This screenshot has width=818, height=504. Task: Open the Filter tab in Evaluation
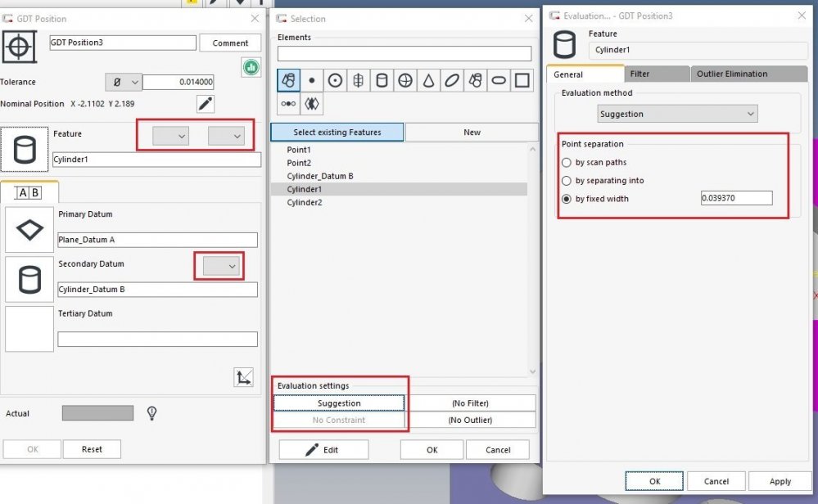656,74
